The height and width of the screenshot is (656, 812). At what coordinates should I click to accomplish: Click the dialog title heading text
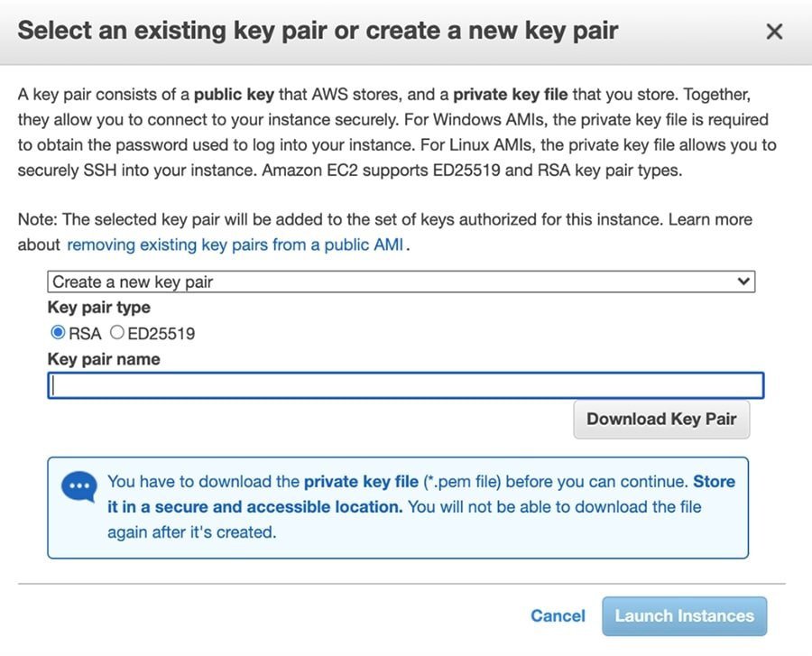(318, 30)
